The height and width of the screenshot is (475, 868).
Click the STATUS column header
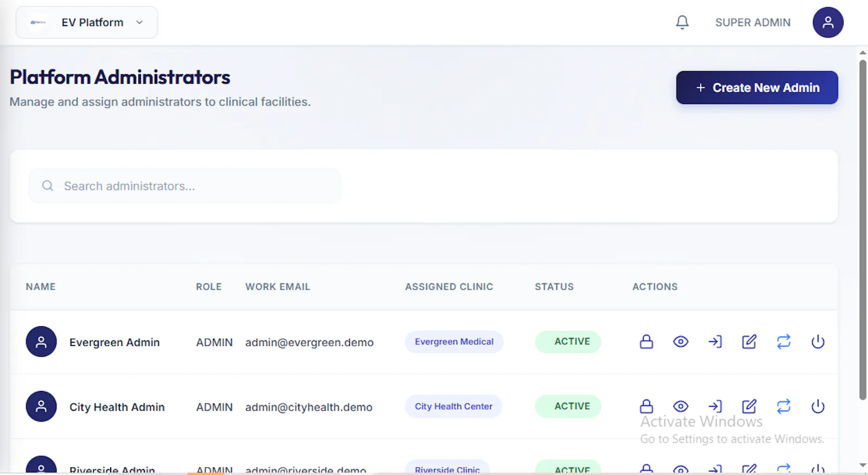coord(554,287)
